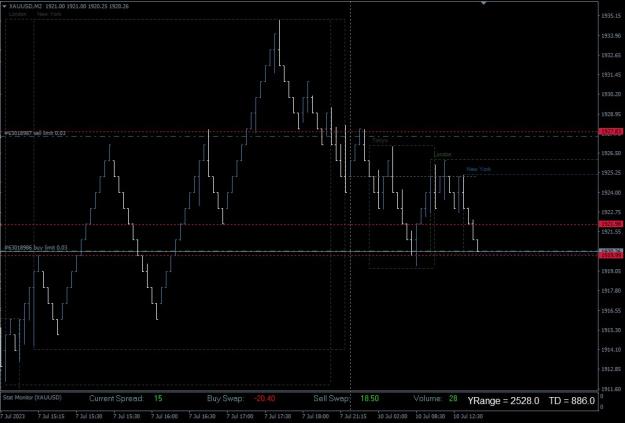Select the buy limit 0.03 order label

pyautogui.click(x=36, y=248)
